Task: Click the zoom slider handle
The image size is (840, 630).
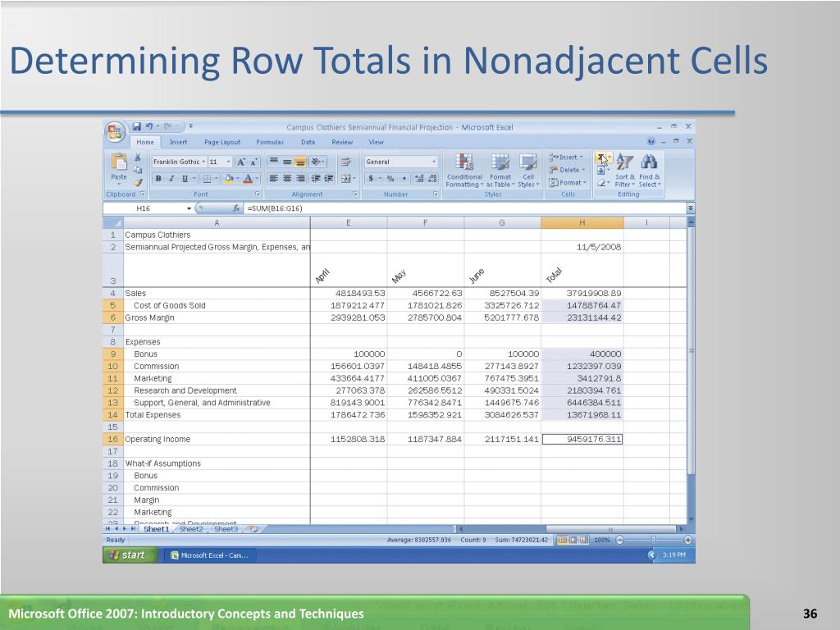Action: click(x=653, y=540)
